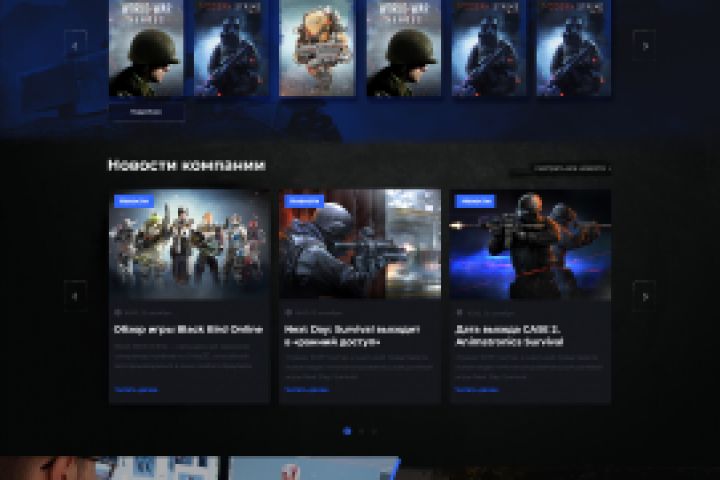Screen dimensions: 720x480
Task: Follow the read-more link on the CASE 2 card
Action: point(477,390)
